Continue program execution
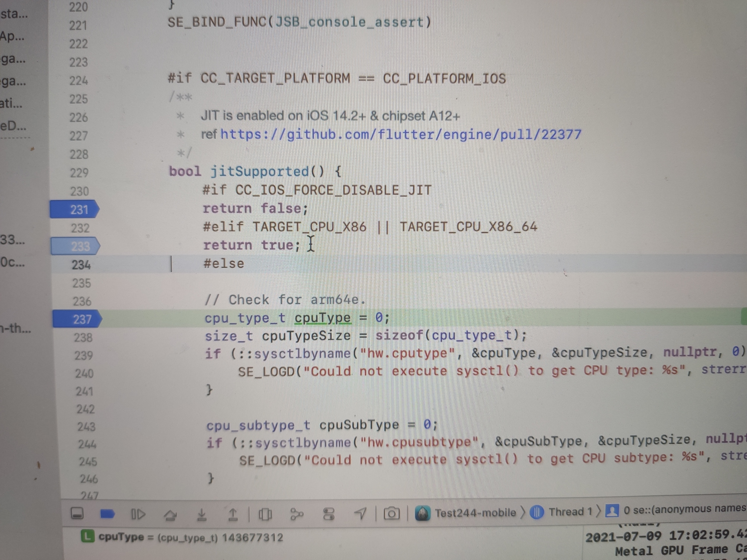This screenshot has width=747, height=560. pos(138,514)
